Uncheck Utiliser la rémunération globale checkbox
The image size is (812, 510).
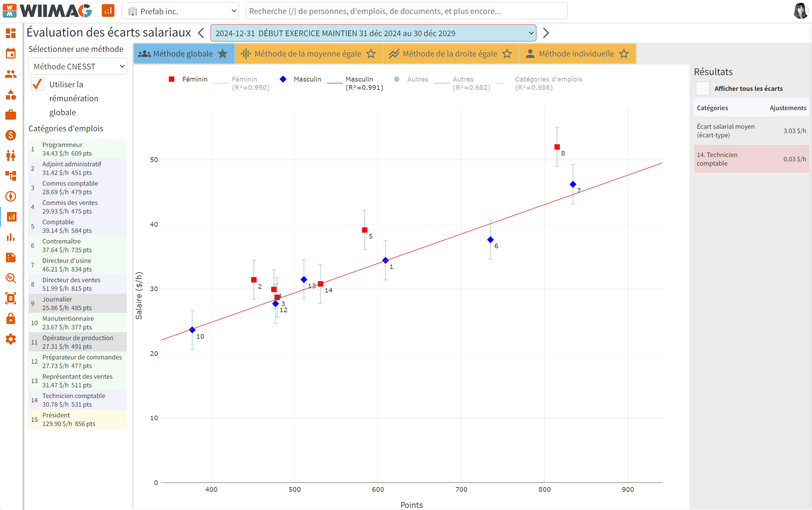(37, 84)
